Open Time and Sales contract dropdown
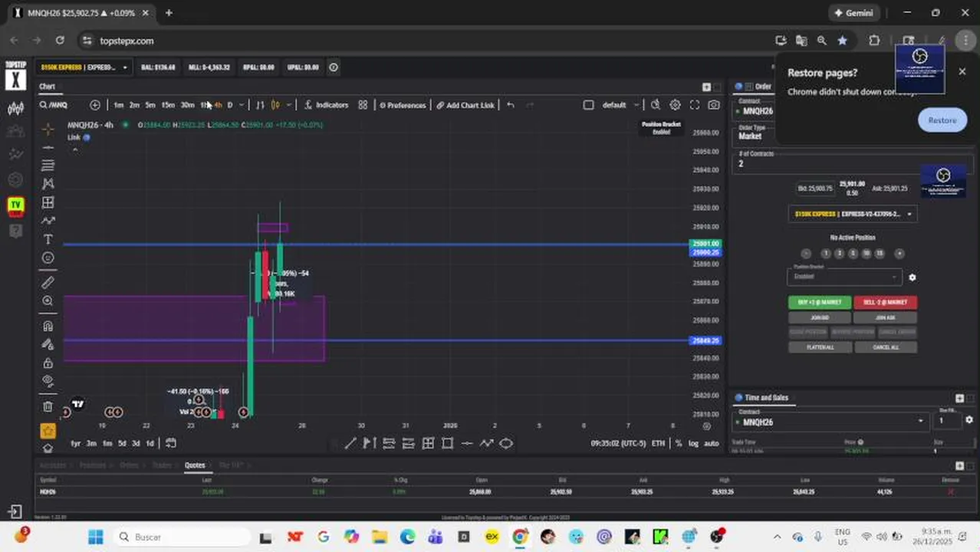This screenshot has height=552, width=980. point(830,420)
